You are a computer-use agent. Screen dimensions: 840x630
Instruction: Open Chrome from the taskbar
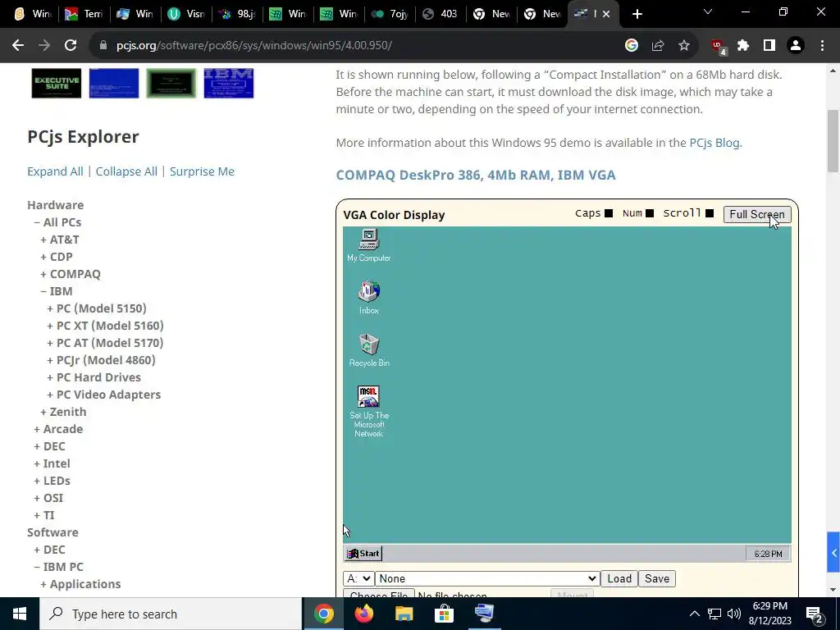coord(323,614)
